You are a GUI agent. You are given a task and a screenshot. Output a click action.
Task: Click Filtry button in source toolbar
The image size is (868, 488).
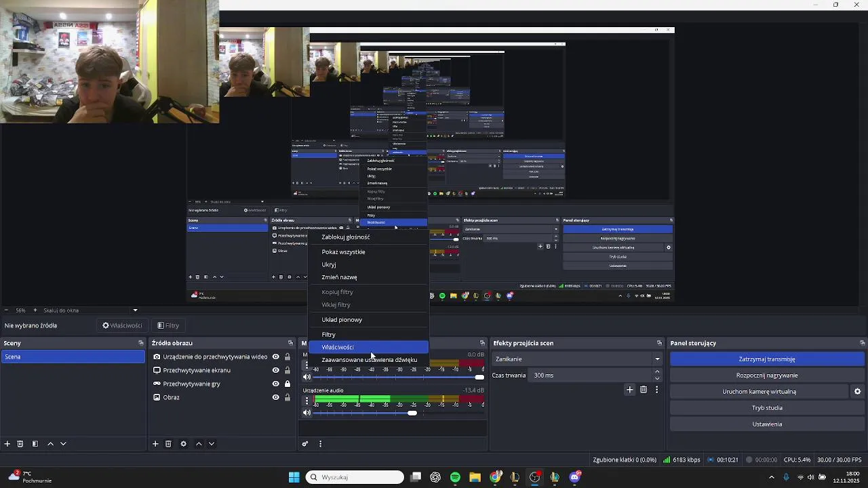[x=168, y=325]
